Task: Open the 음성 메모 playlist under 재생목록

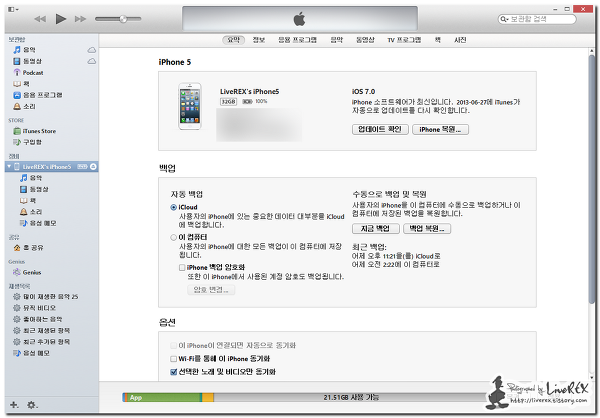Action: (31, 353)
